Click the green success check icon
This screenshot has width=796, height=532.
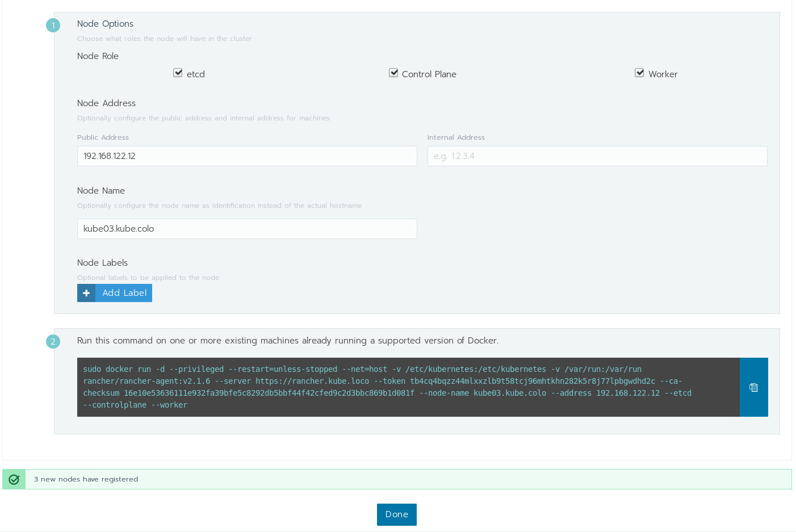coord(14,479)
